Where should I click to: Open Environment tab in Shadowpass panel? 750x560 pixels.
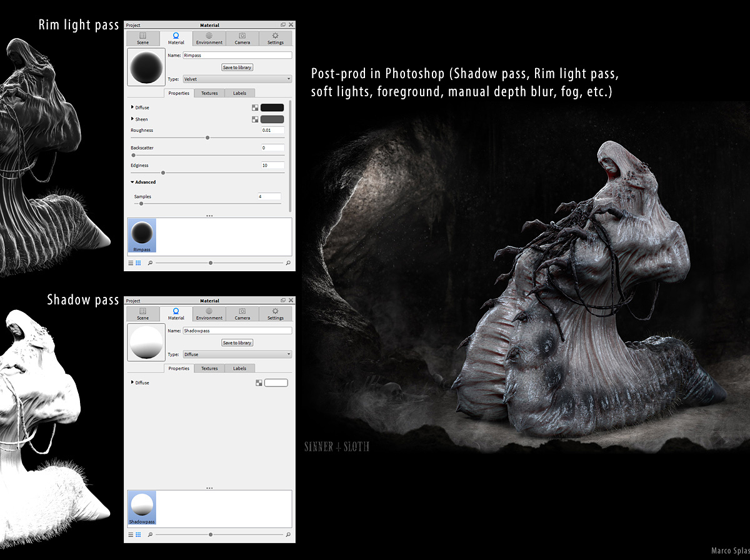[209, 314]
